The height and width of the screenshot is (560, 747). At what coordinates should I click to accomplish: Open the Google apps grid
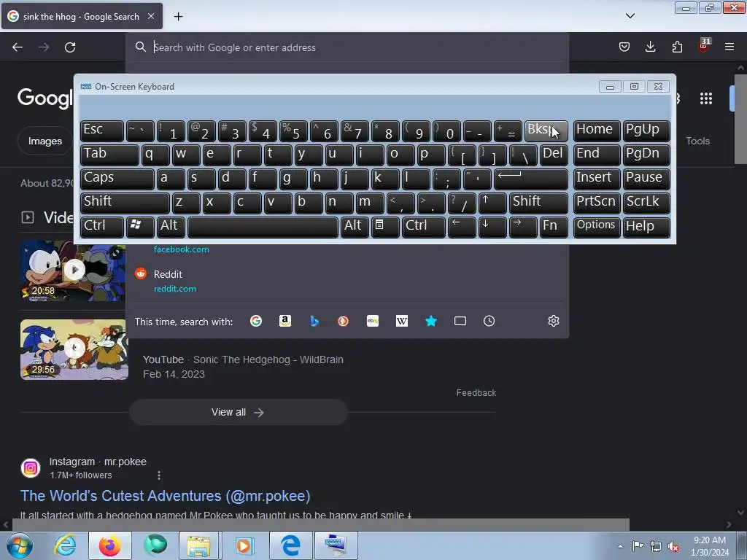[x=706, y=98]
